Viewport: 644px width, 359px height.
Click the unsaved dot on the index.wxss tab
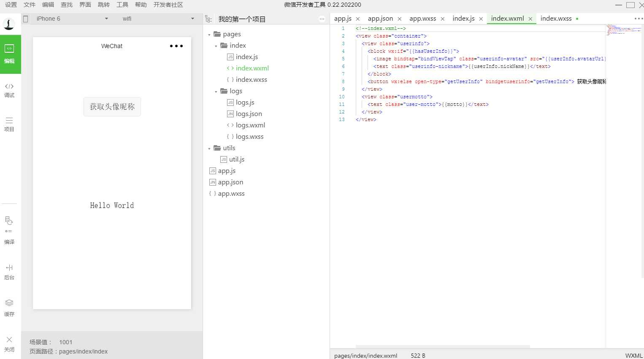tap(577, 19)
